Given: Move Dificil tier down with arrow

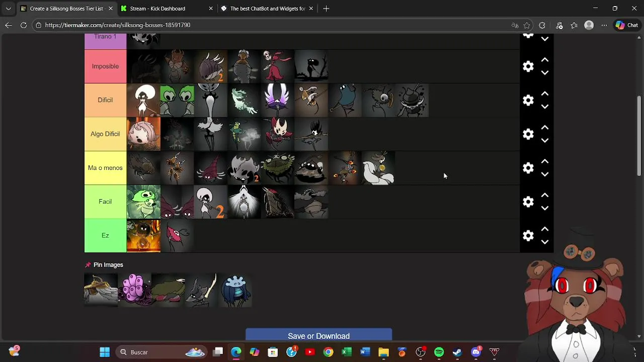Looking at the screenshot, I should click(x=545, y=107).
